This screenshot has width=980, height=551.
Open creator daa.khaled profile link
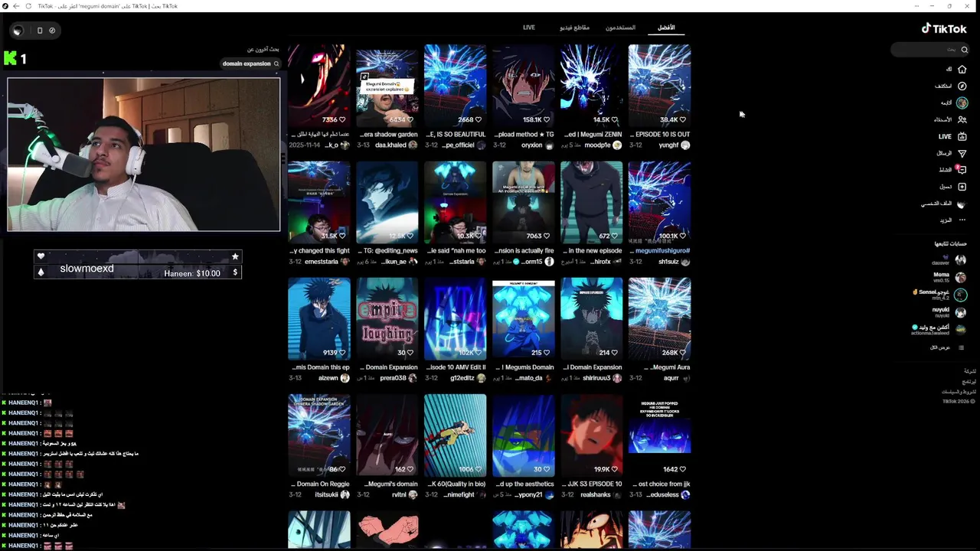(x=390, y=145)
